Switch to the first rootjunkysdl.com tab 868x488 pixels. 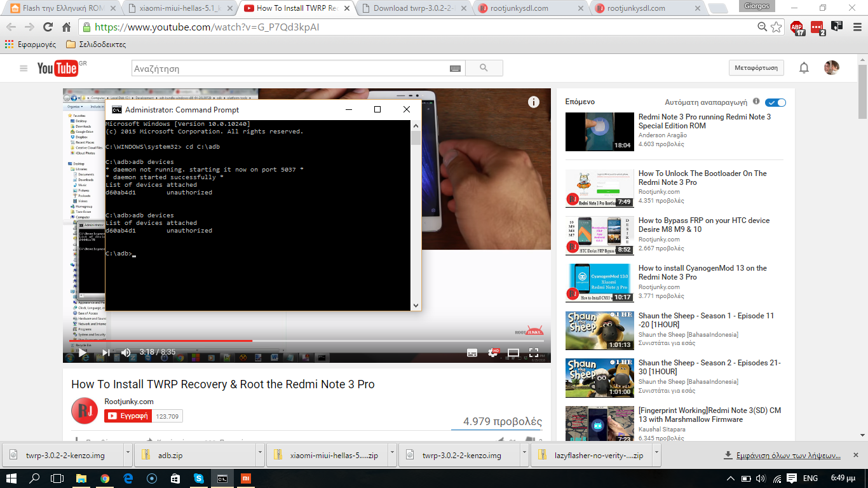(531, 9)
